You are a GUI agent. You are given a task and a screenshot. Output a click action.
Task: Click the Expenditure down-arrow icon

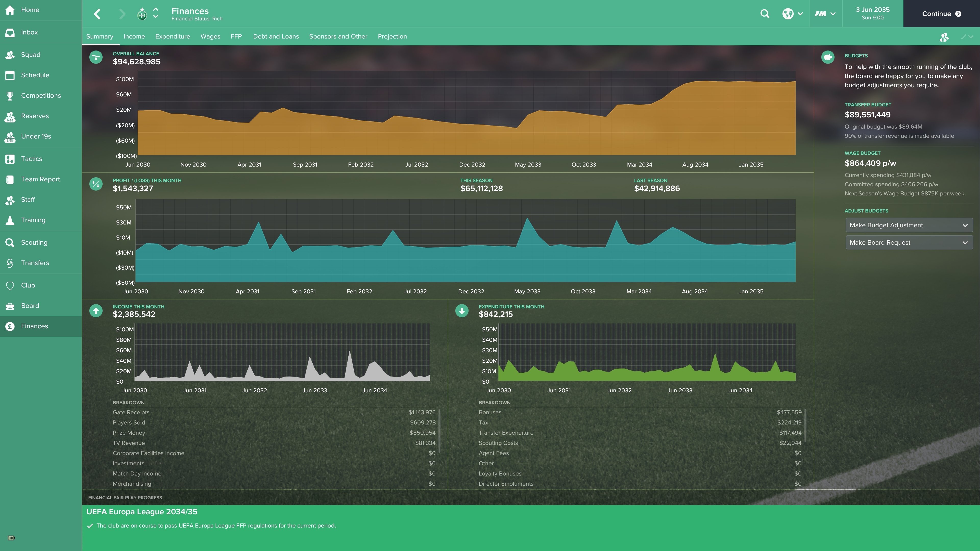point(462,311)
